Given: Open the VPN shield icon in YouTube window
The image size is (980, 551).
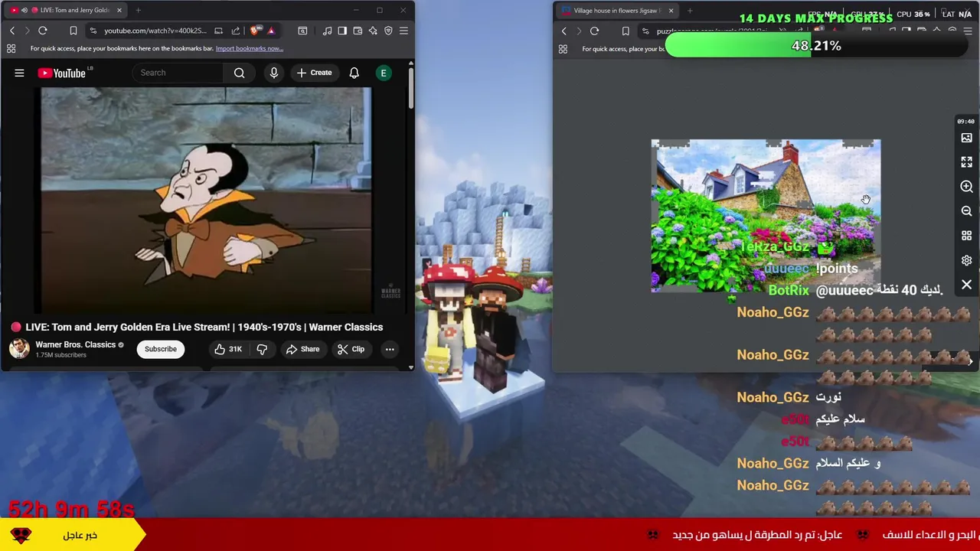Looking at the screenshot, I should pos(388,31).
